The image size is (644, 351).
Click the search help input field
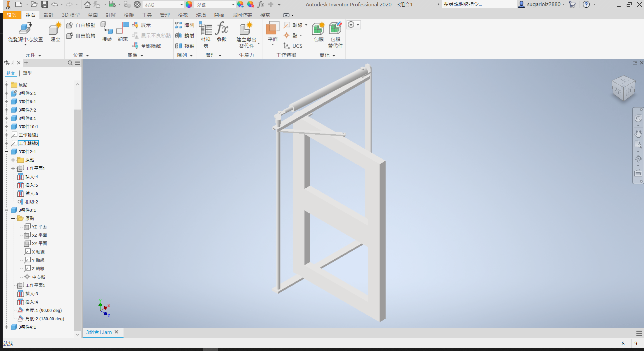click(x=479, y=4)
